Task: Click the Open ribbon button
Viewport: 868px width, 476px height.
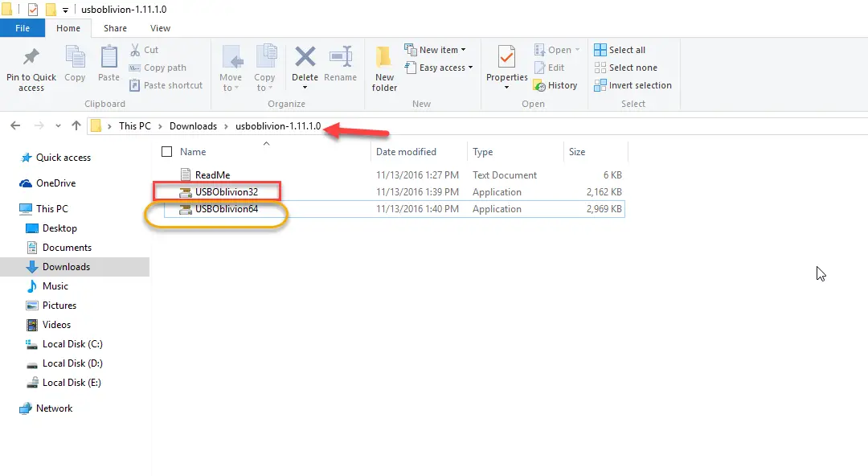Action: [557, 50]
